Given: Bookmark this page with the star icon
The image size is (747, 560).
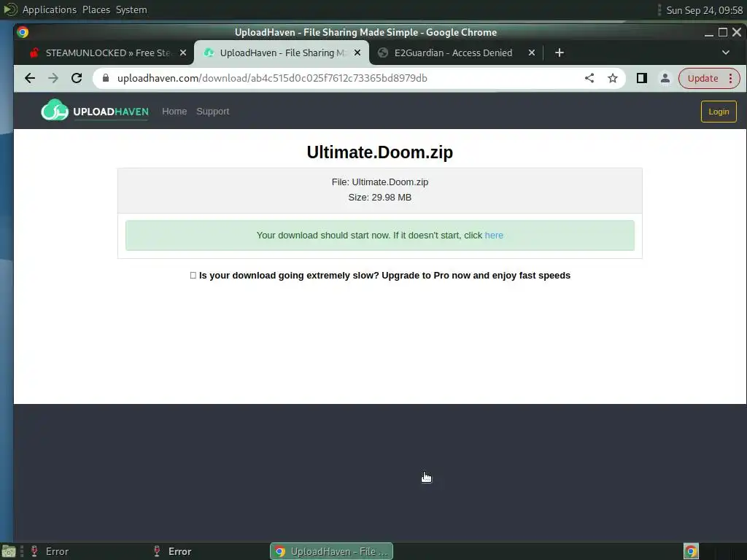Looking at the screenshot, I should pyautogui.click(x=613, y=78).
